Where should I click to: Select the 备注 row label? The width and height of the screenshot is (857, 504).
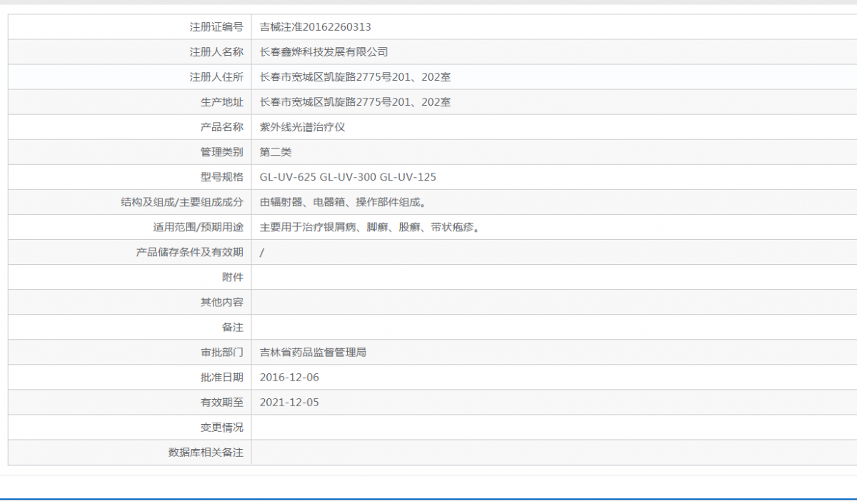tap(235, 327)
